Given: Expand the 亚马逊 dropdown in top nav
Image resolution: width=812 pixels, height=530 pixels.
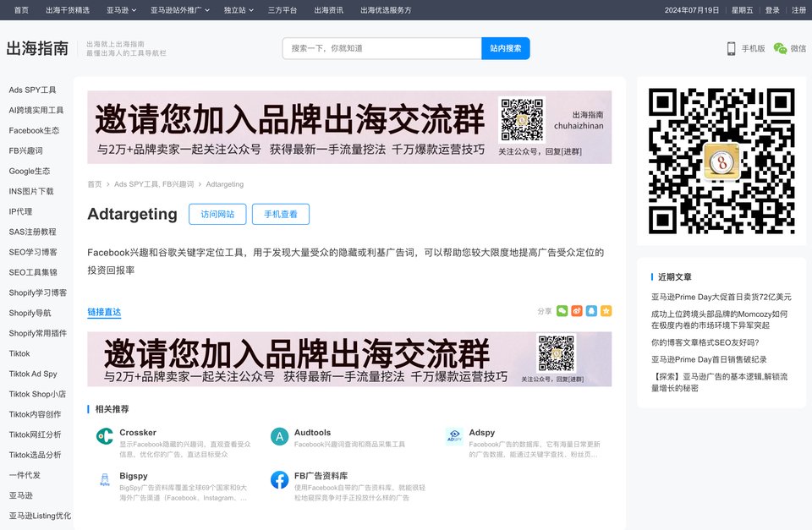Looking at the screenshot, I should pyautogui.click(x=122, y=10).
